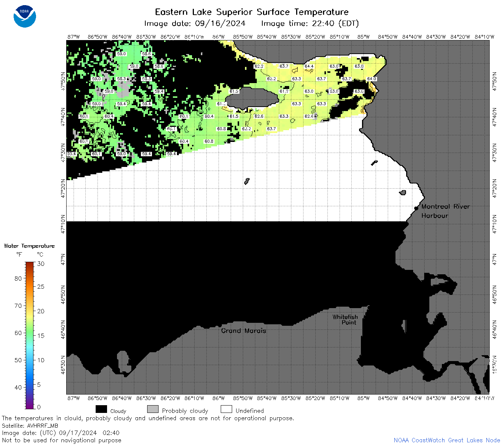
Task: Click the Satellite: AVHRRF_MB footer text
Action: pyautogui.click(x=30, y=426)
